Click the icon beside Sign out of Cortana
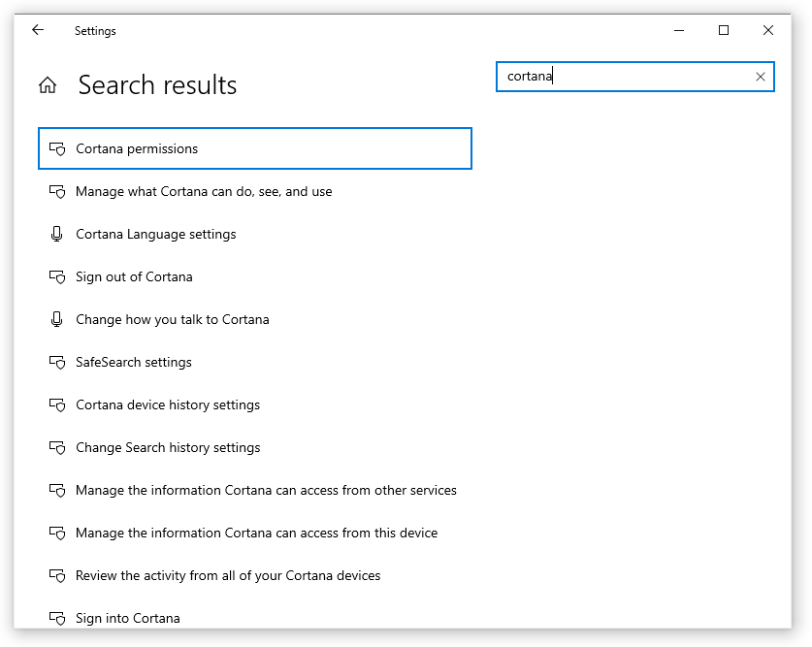The image size is (812, 647). click(57, 277)
